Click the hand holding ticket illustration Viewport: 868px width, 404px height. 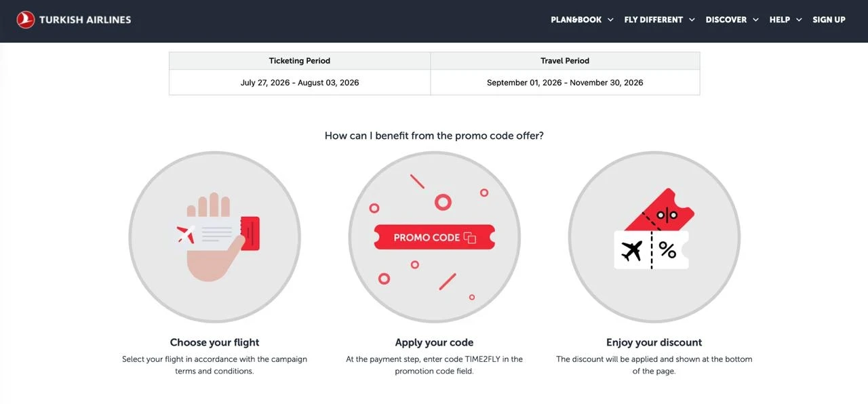215,237
